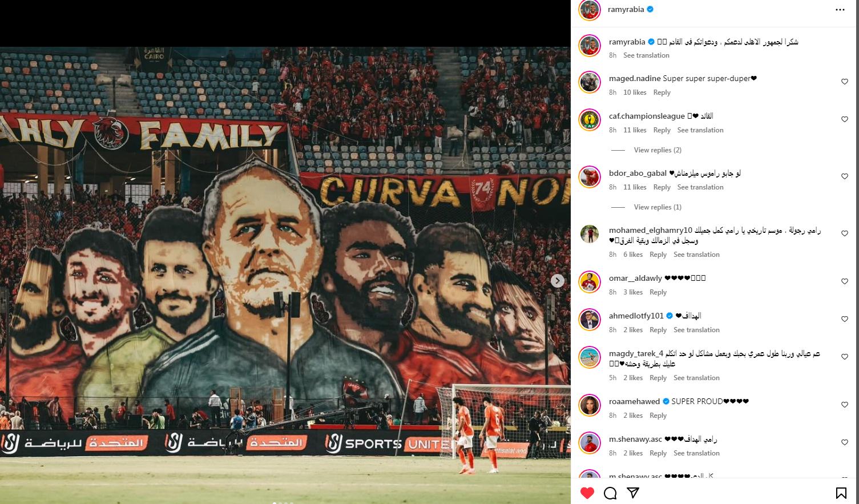The width and height of the screenshot is (859, 504).
Task: Like roaamehawed's comment heart
Action: (x=845, y=405)
